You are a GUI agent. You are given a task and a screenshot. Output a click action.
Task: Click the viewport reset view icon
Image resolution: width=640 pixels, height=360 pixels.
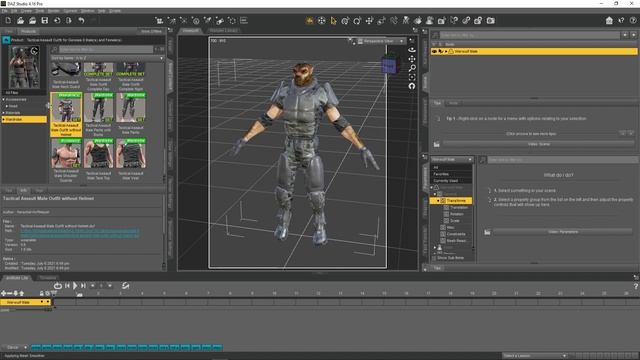412,86
